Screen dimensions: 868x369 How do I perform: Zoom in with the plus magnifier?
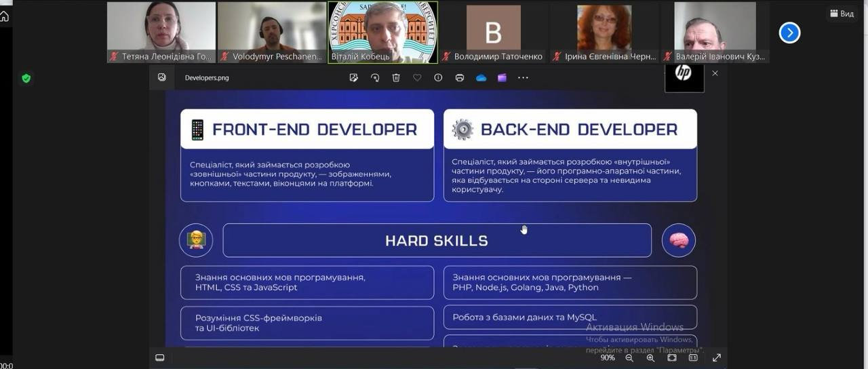650,357
